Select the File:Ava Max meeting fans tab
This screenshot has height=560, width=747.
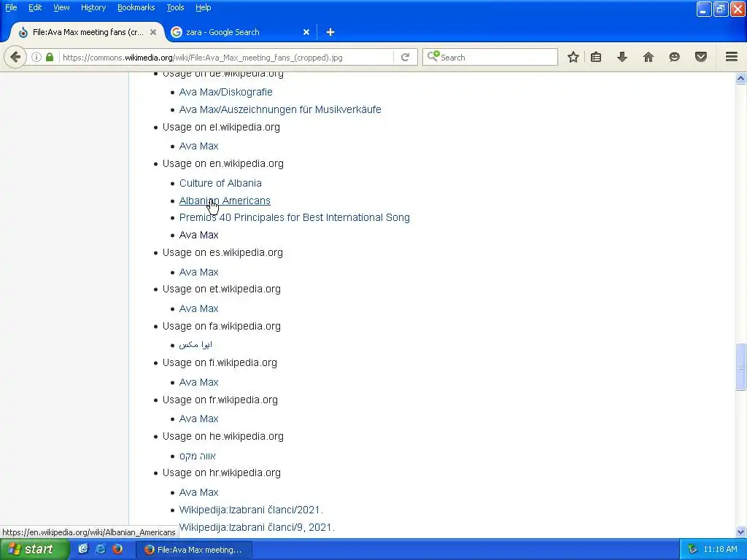coord(88,32)
